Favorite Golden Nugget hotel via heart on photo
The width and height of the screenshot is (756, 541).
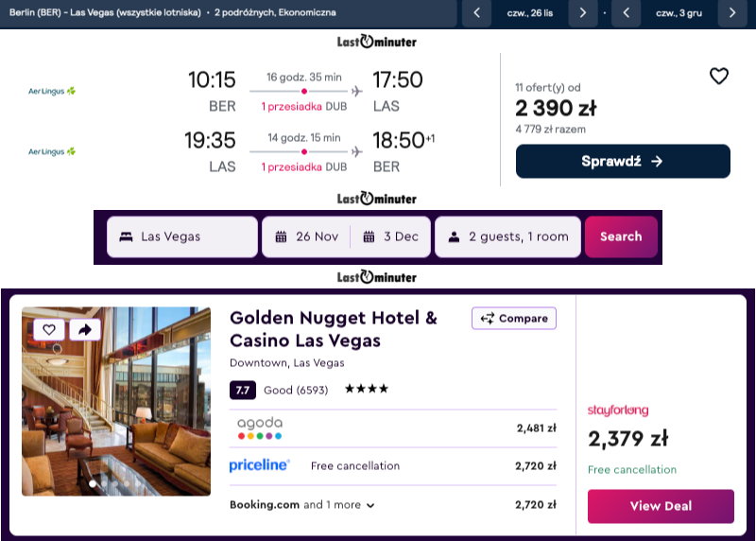click(x=49, y=330)
